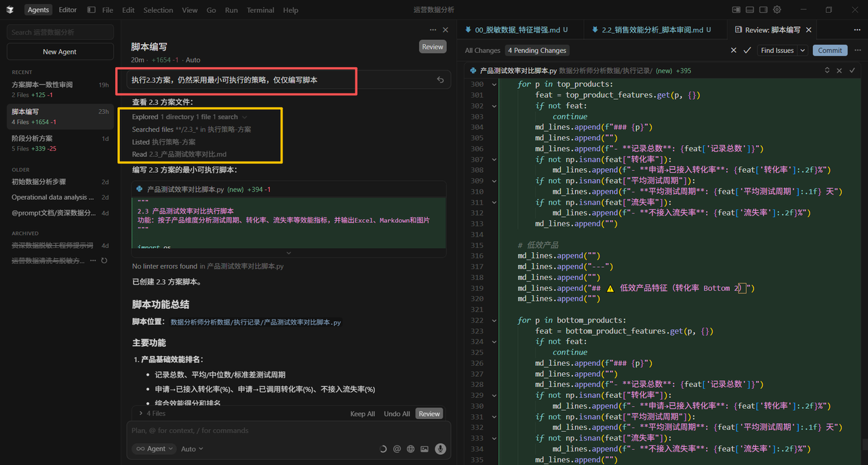This screenshot has height=465, width=868.
Task: Open the Terminal menu
Action: click(260, 10)
